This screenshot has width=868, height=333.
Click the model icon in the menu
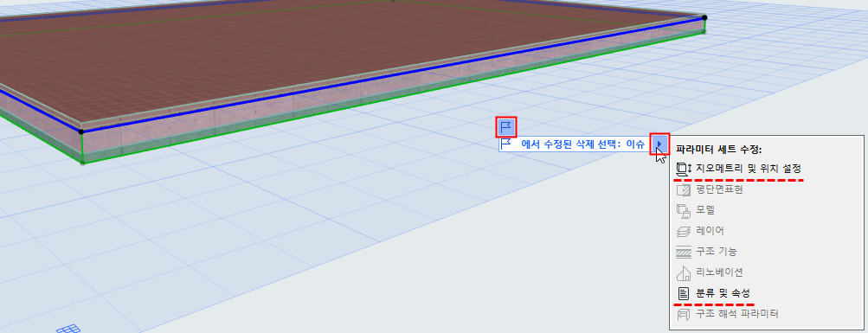click(683, 210)
